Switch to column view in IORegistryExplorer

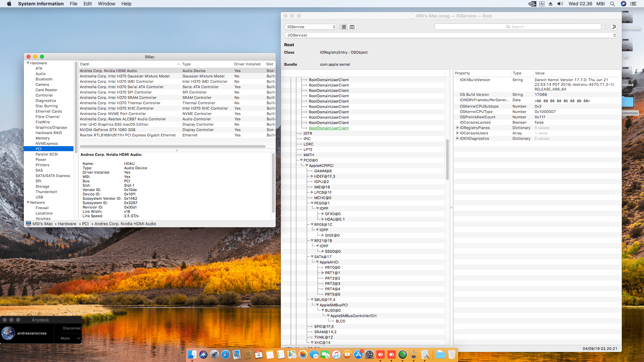coord(352,27)
